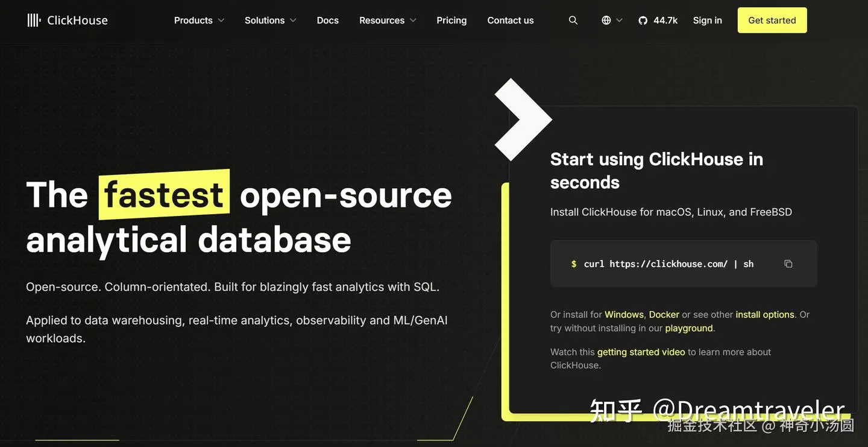Open the Docker install link

point(664,314)
